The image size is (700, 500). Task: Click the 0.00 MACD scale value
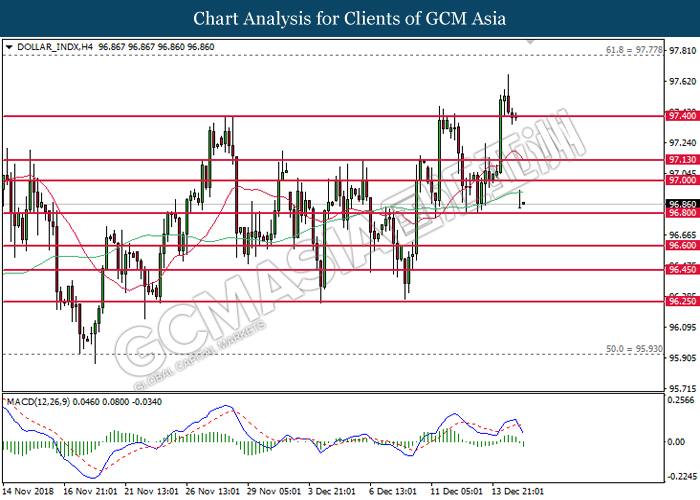click(x=676, y=442)
